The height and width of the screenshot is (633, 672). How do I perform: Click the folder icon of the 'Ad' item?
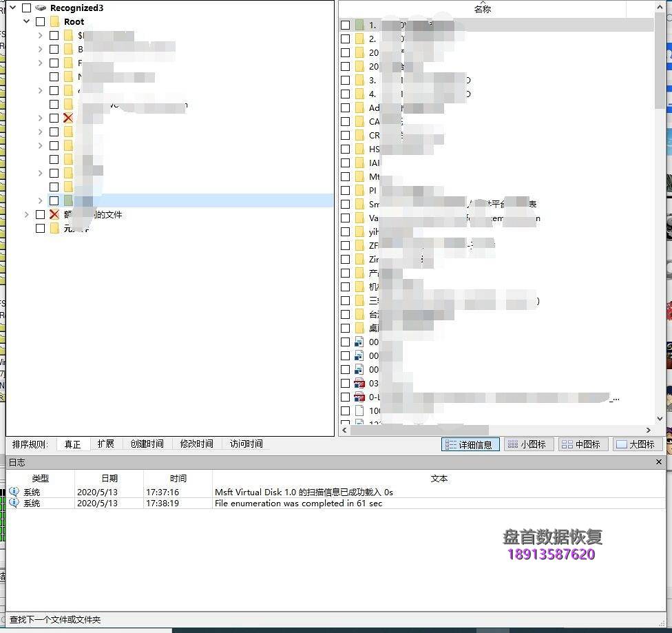[x=359, y=107]
